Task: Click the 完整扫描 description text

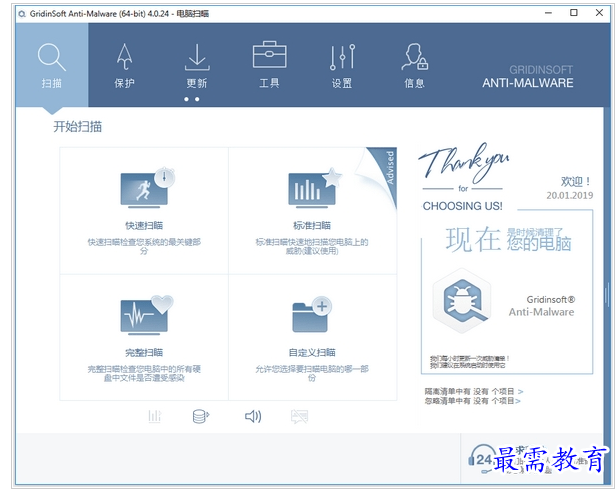Action: (x=144, y=373)
